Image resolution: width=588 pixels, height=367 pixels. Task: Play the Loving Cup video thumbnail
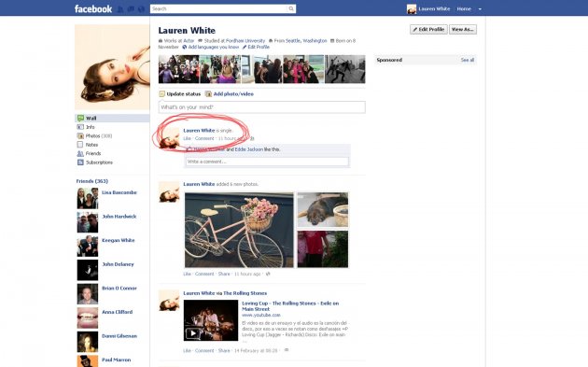coord(211,320)
